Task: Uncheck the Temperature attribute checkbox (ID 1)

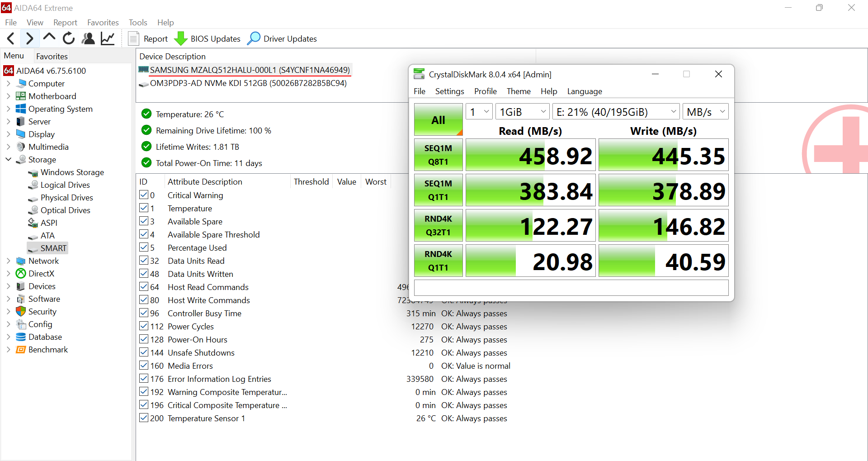Action: [x=144, y=208]
